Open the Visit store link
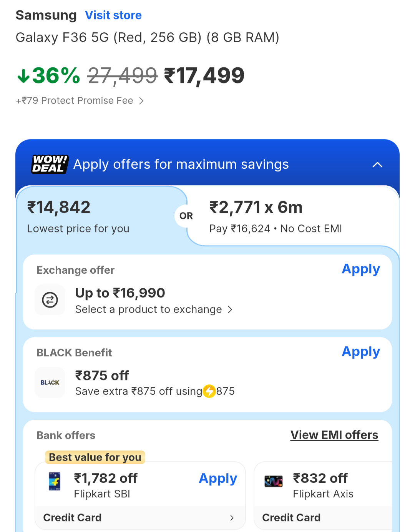Screen dimensions: 415x532 [x=113, y=15]
